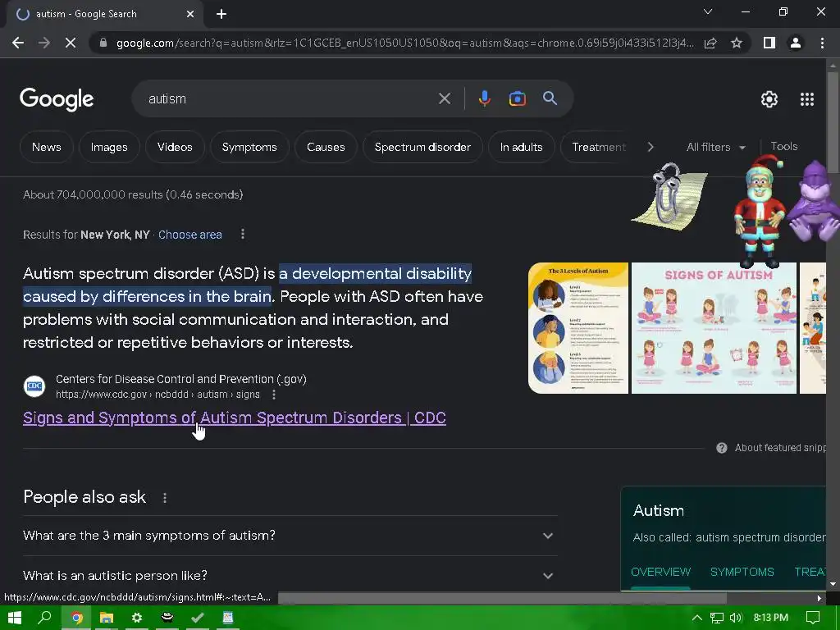840x630 pixels.
Task: Select the News filter chip
Action: pyautogui.click(x=47, y=147)
